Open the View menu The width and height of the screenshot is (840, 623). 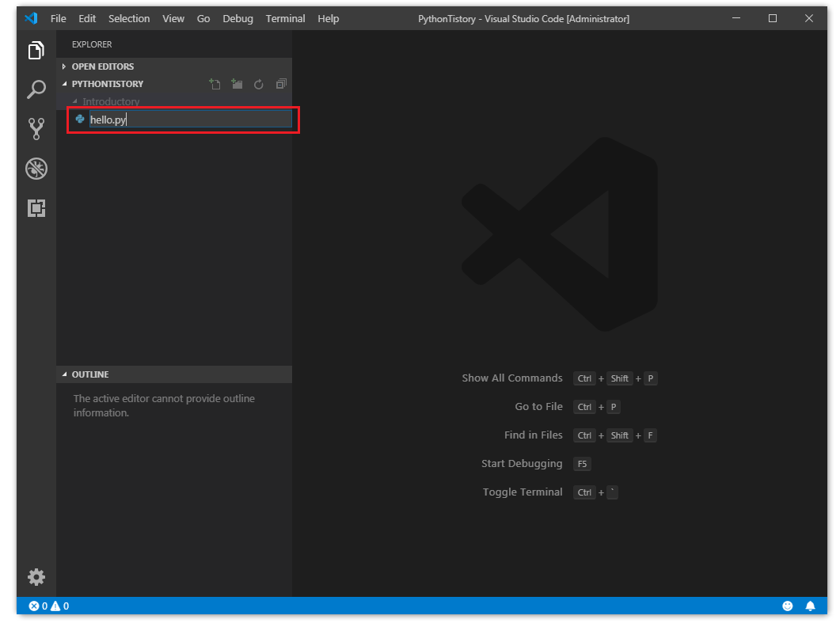point(173,19)
